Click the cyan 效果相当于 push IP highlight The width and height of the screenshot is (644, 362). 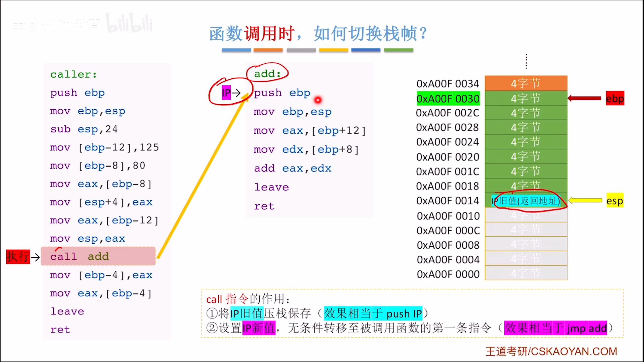tap(373, 313)
